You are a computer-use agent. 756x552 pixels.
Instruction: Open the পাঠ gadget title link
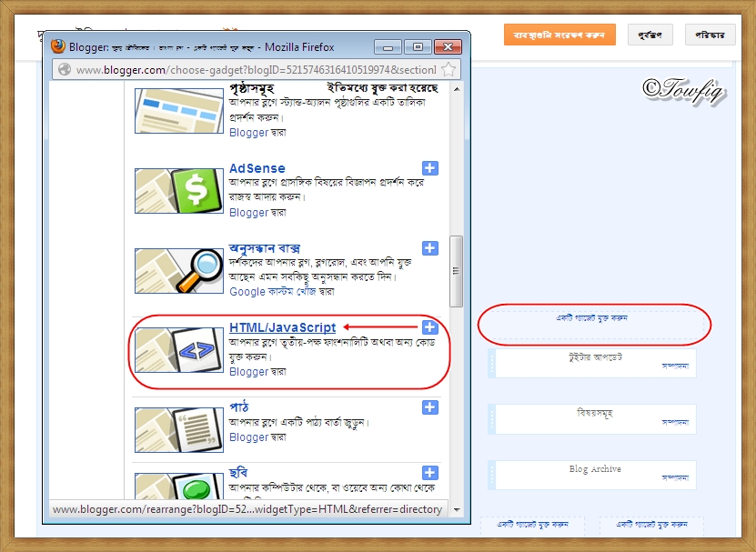(238, 406)
